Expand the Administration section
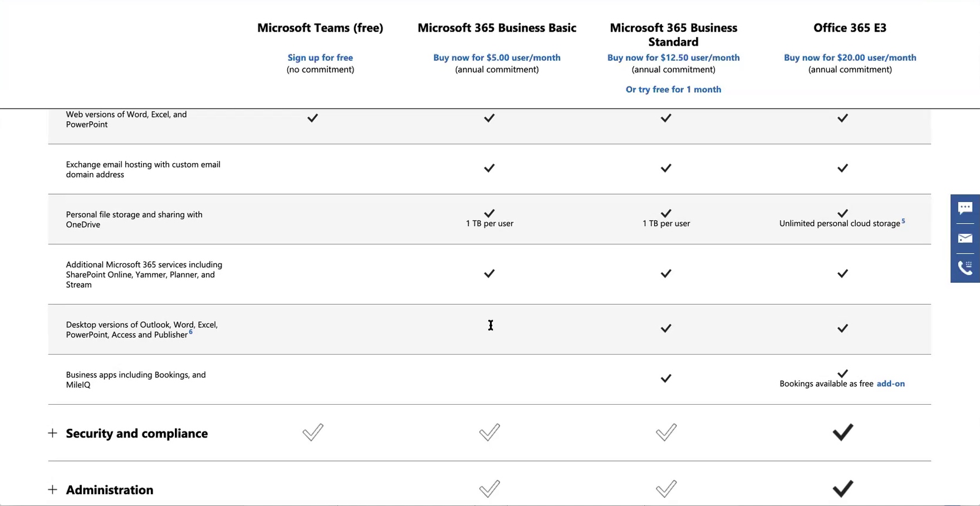The image size is (980, 506). coord(110,490)
